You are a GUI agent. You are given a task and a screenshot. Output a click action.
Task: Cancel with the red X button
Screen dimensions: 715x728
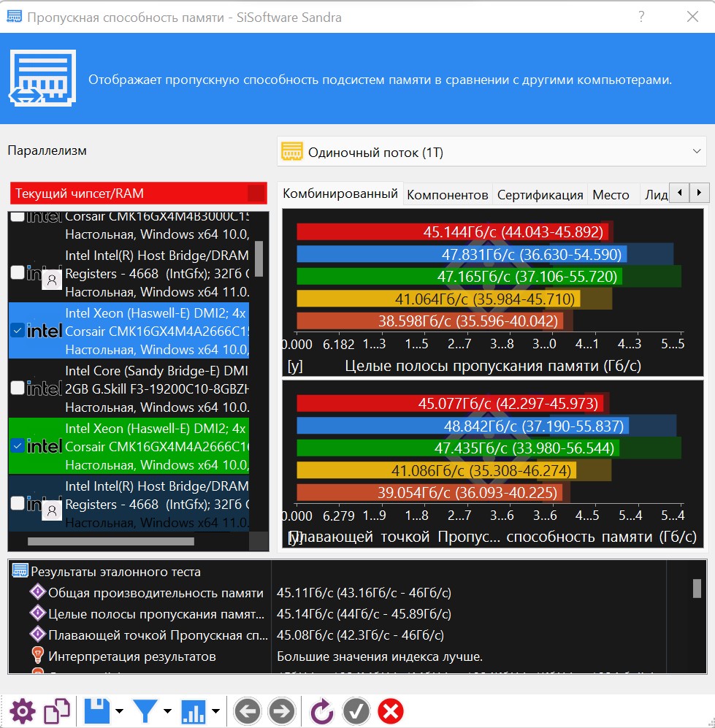[x=391, y=711]
